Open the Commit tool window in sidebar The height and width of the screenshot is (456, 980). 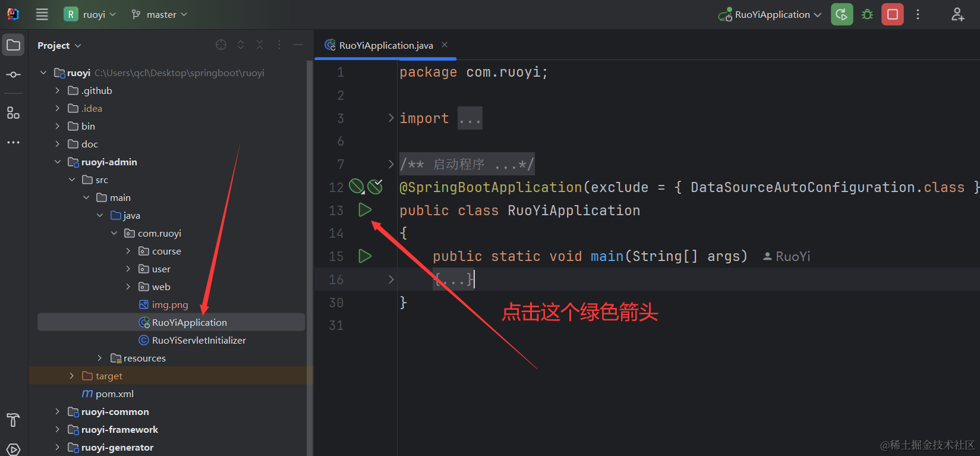click(13, 75)
